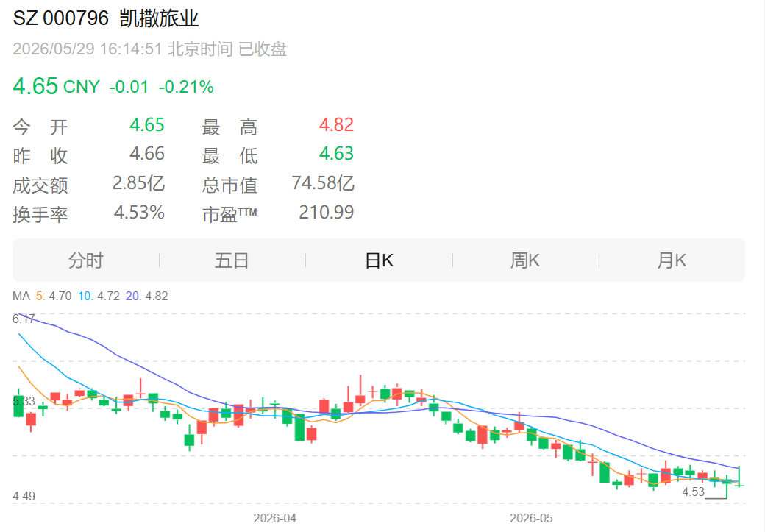Click the 昨收 label
The height and width of the screenshot is (532, 765).
pos(40,156)
